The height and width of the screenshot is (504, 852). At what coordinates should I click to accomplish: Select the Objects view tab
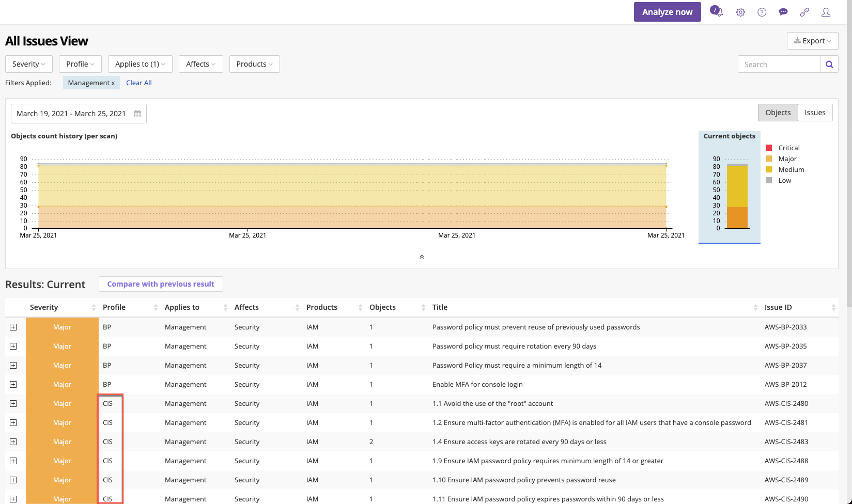(778, 113)
